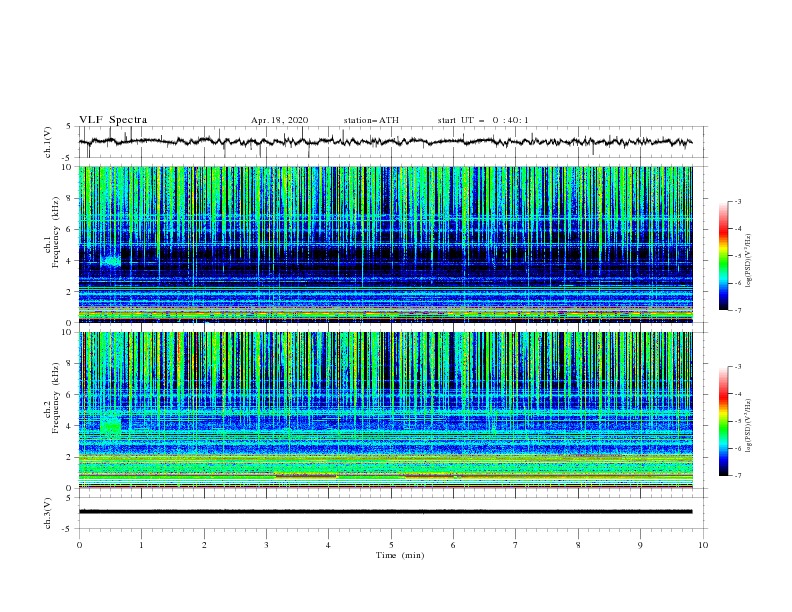Click the "-7" label on ch.2 color bar
Image resolution: width=792 pixels, height=612 pixels.
click(x=737, y=475)
